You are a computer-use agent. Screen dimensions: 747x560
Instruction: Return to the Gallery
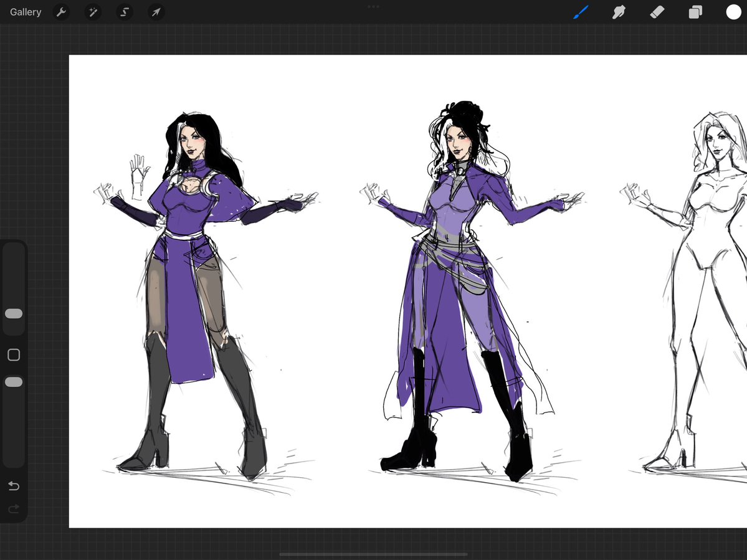pyautogui.click(x=25, y=12)
